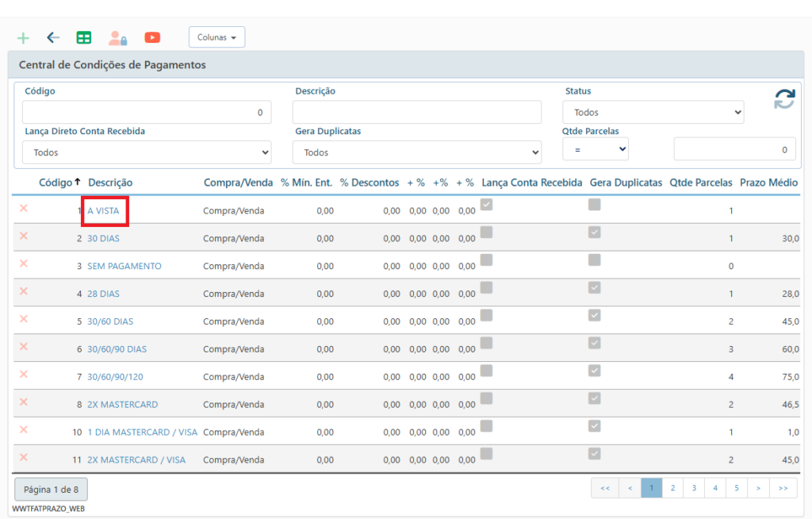Toggle Lança Conta Recebida for A VISTA
The height and width of the screenshot is (519, 812).
tap(486, 204)
